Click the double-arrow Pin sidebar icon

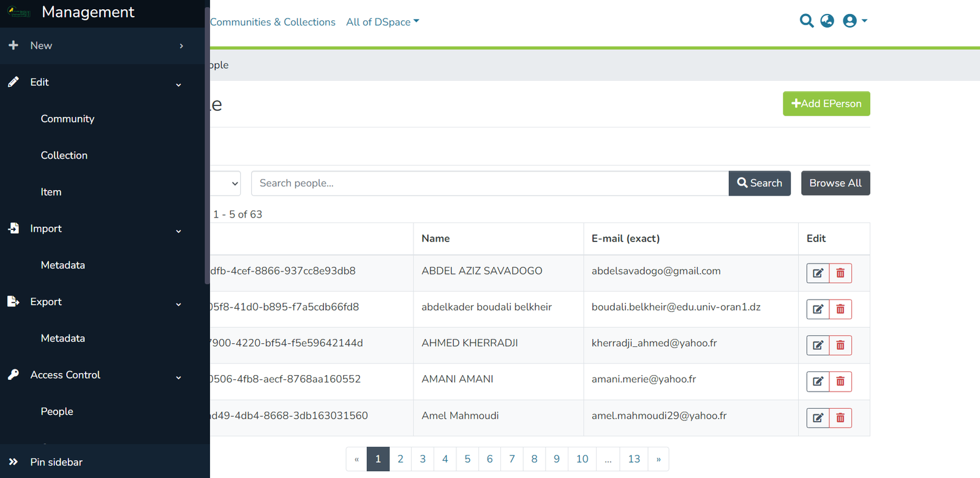pyautogui.click(x=13, y=461)
